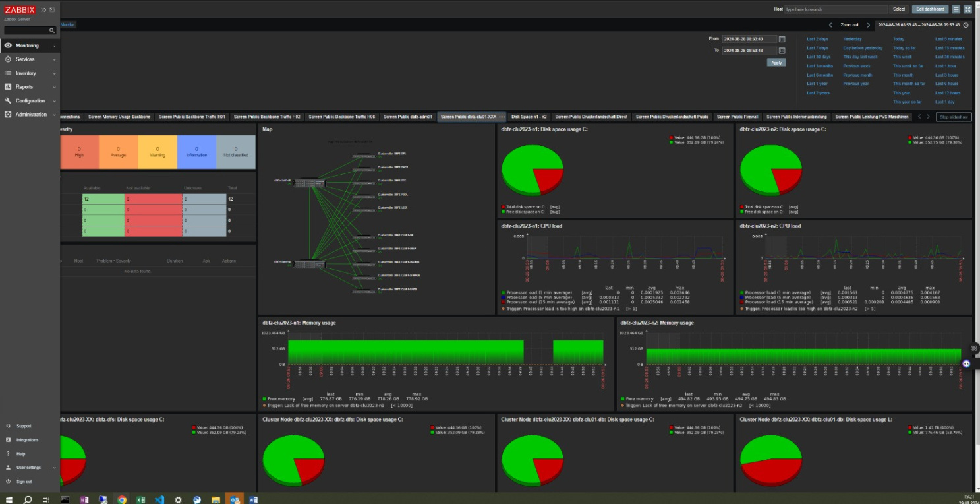
Task: Expand the User settings submenu
Action: tap(28, 468)
